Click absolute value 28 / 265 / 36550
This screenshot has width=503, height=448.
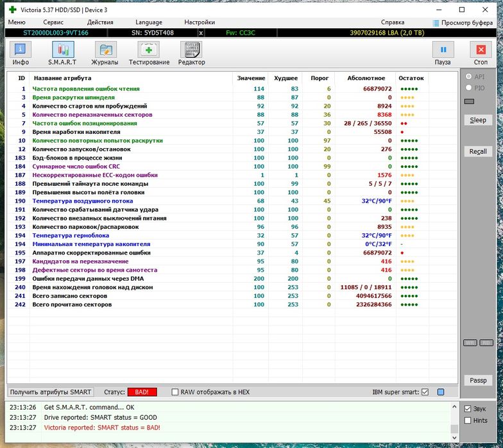click(x=368, y=123)
